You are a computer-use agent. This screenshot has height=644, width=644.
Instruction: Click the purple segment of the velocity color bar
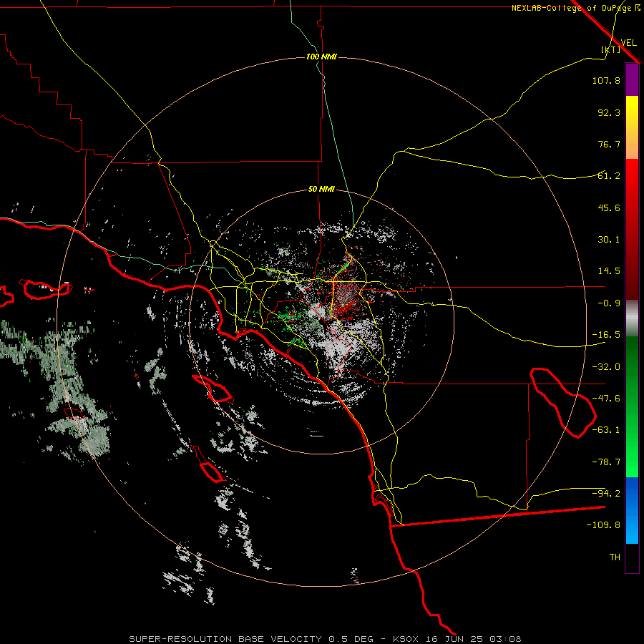tap(632, 80)
